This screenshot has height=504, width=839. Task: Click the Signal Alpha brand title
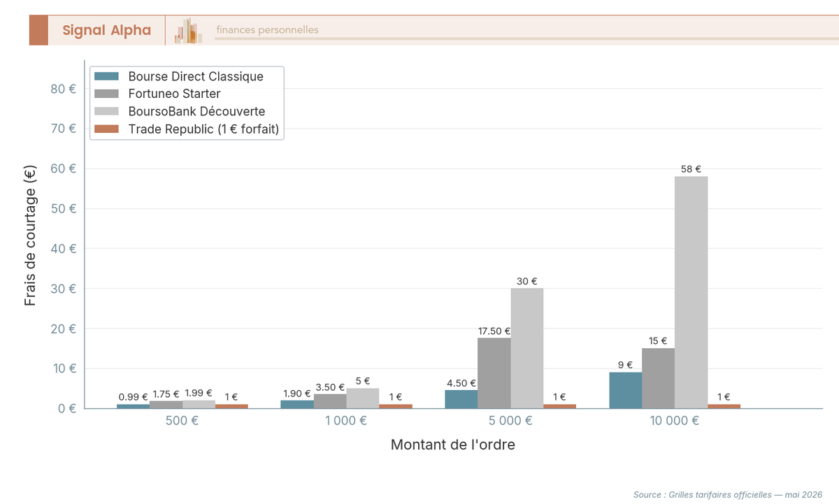[106, 30]
